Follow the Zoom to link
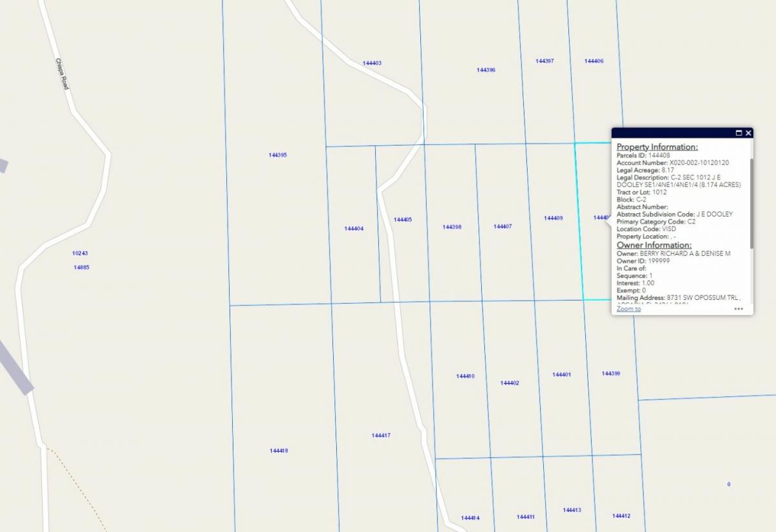 [627, 309]
